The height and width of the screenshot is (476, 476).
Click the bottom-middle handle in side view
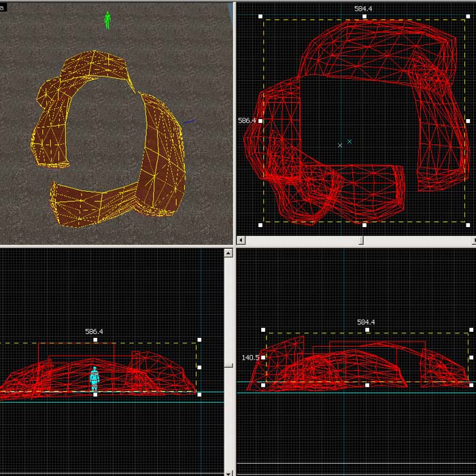[367, 385]
